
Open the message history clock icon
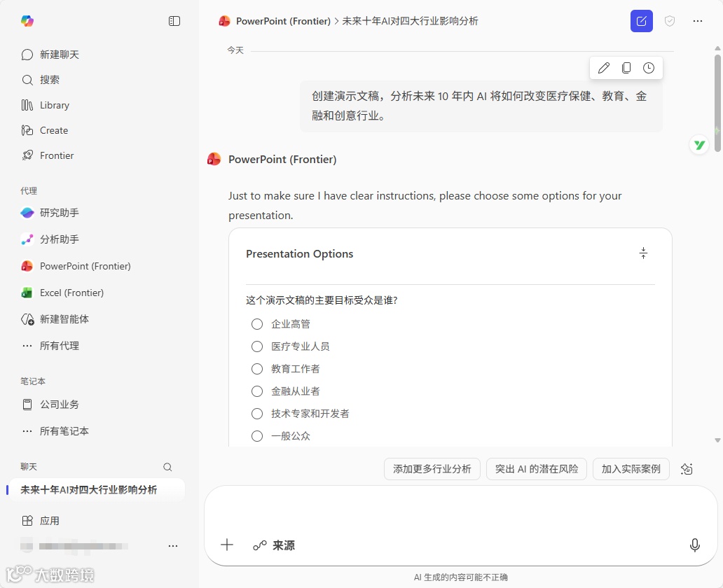(x=649, y=68)
